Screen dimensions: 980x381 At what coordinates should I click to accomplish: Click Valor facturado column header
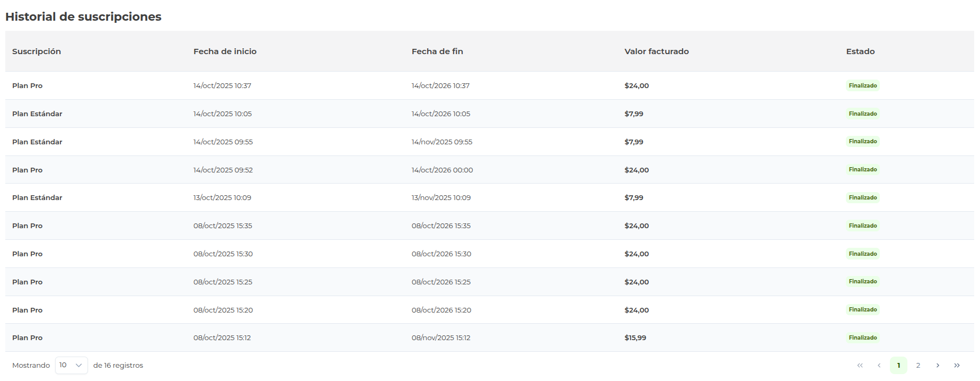click(x=656, y=51)
